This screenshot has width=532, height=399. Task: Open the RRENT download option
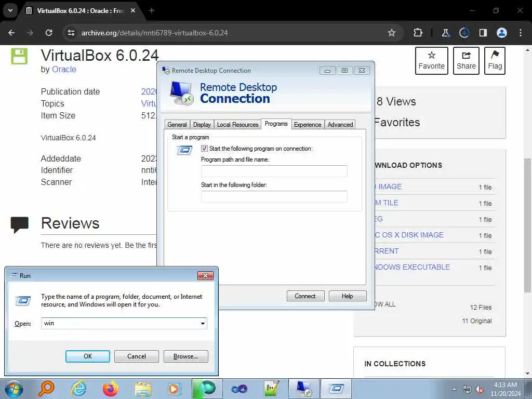point(387,251)
